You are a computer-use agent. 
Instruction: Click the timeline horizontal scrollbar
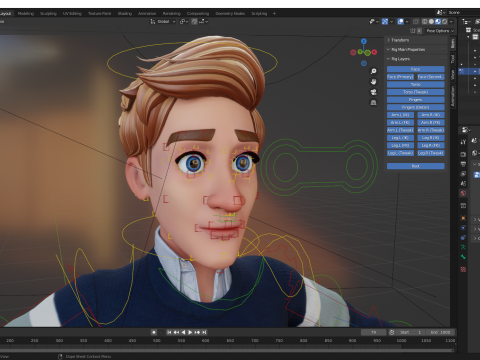227,350
